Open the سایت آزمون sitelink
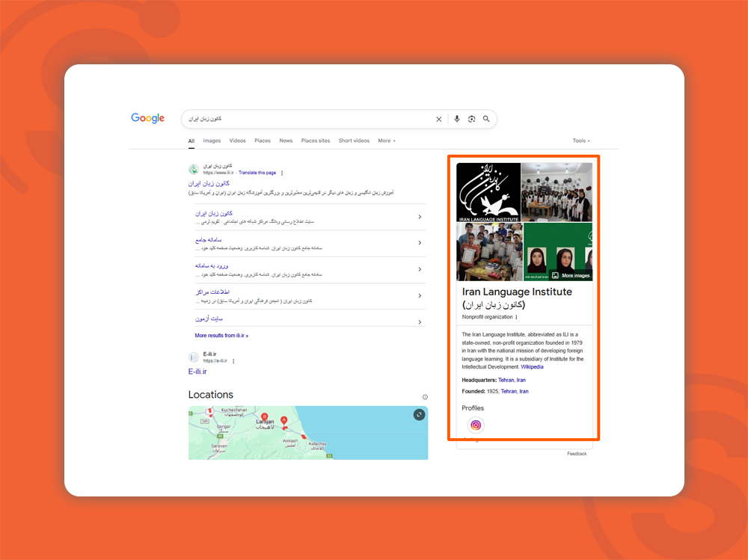 click(209, 319)
